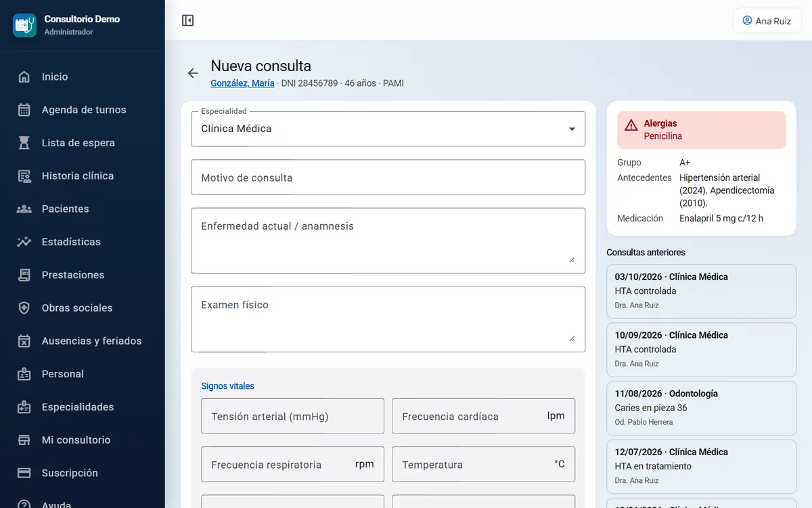Screen dimensions: 812x508
Task: Open the Lista de espera section
Action: pos(83,143)
